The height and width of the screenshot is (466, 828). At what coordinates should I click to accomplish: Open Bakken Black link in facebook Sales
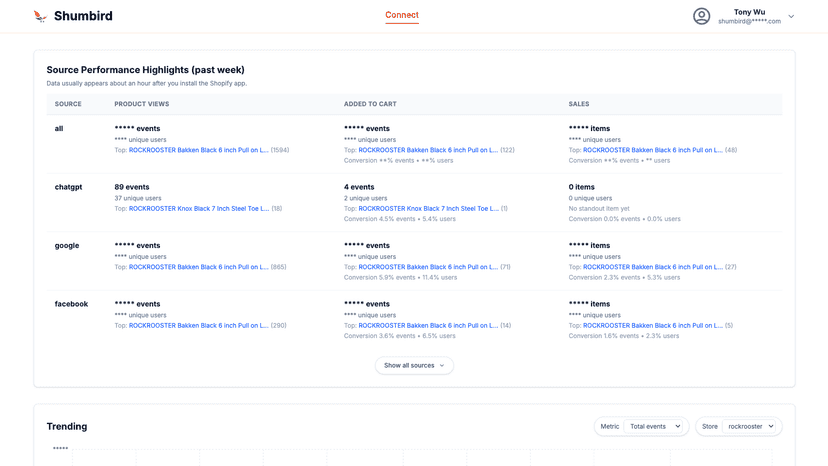click(x=653, y=325)
